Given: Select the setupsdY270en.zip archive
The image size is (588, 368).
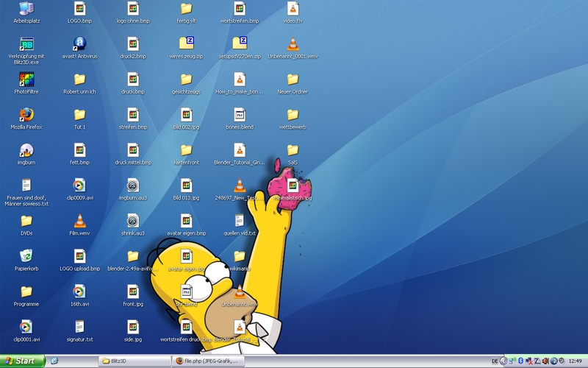Looking at the screenshot, I should click(x=239, y=44).
